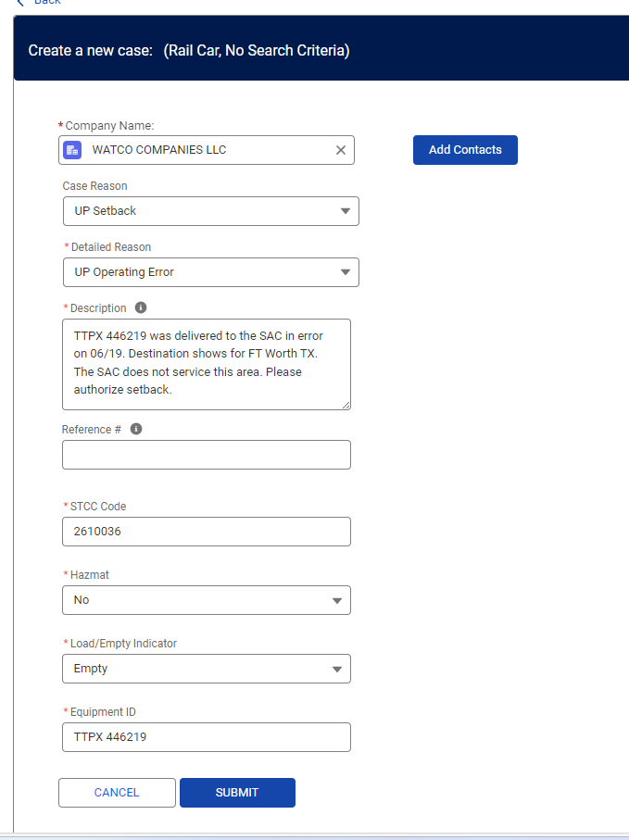The image size is (629, 840).
Task: Open the Reference # info tooltip icon
Action: click(136, 429)
